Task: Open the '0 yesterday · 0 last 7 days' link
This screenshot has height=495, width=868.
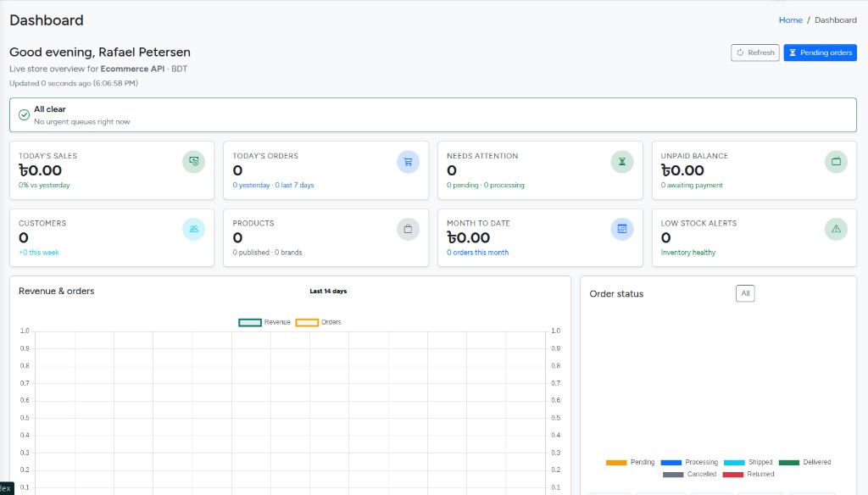Action: (273, 185)
